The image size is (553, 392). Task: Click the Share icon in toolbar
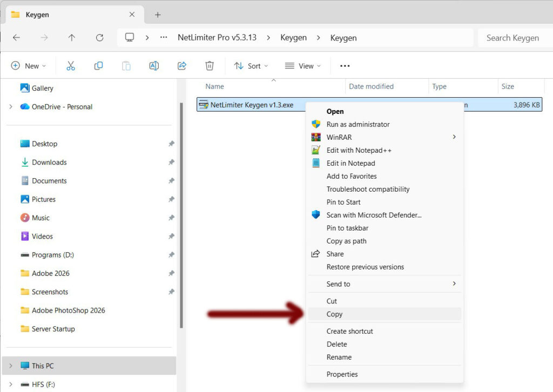(182, 66)
